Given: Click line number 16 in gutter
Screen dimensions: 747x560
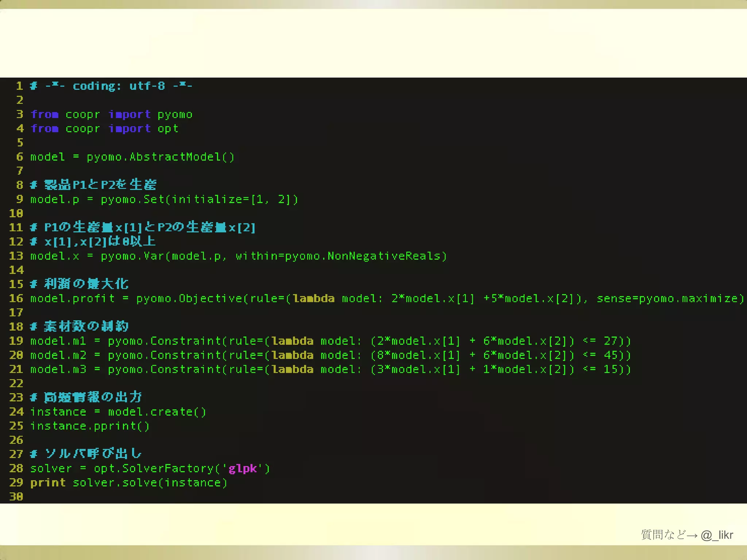Looking at the screenshot, I should [16, 299].
